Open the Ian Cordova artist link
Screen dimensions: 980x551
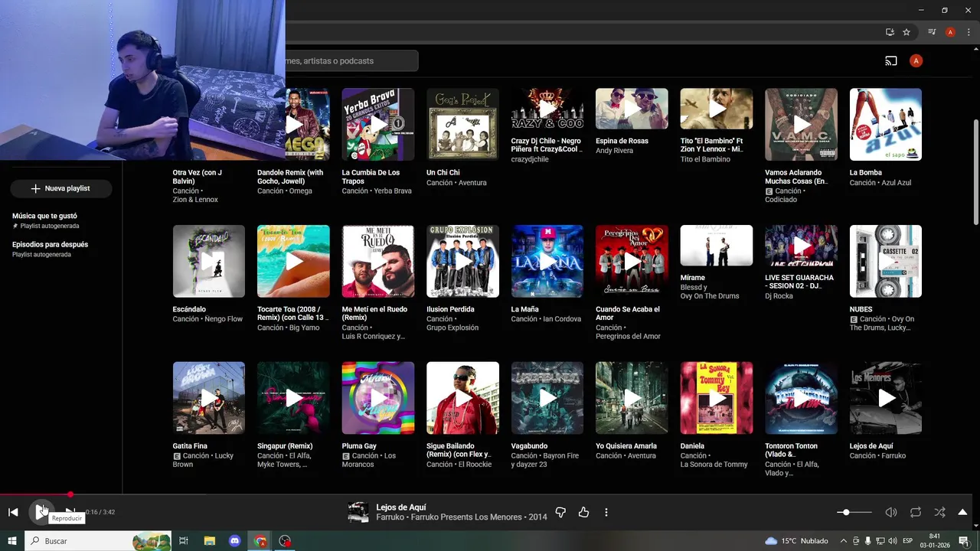[x=562, y=319]
